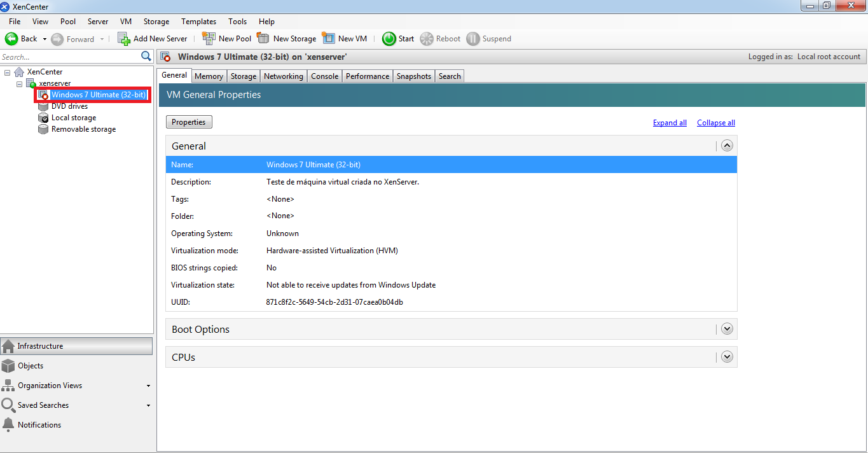Screen dimensions: 868x453
Task: Click the Removable storage icon
Action: [x=43, y=129]
